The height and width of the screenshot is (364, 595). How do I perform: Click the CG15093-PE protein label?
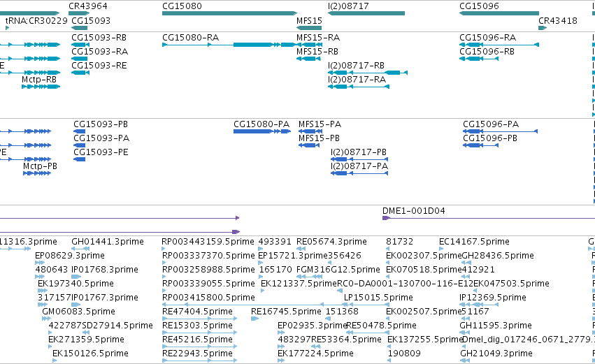101,152
